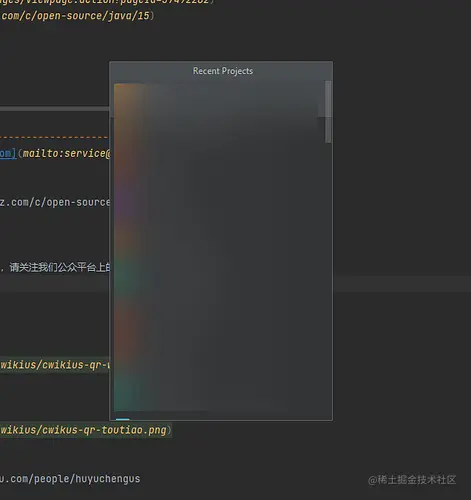This screenshot has height=500, width=471.
Task: Place cursor in the Chinese text 请关注我们公众平台
Action: (x=59, y=267)
